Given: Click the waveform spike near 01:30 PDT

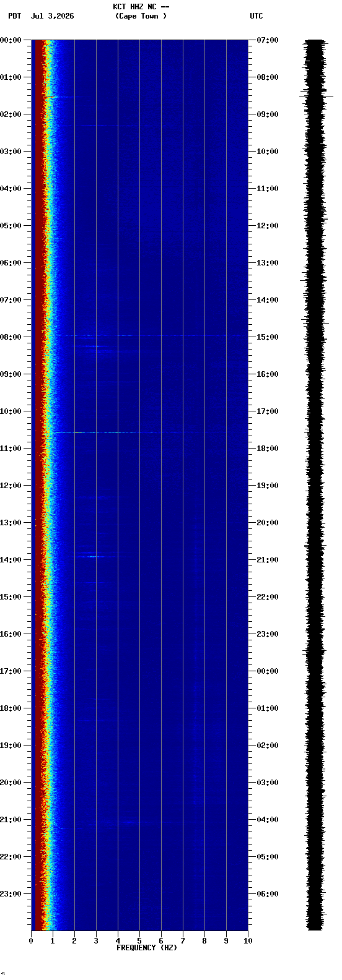Looking at the screenshot, I should tap(316, 97).
